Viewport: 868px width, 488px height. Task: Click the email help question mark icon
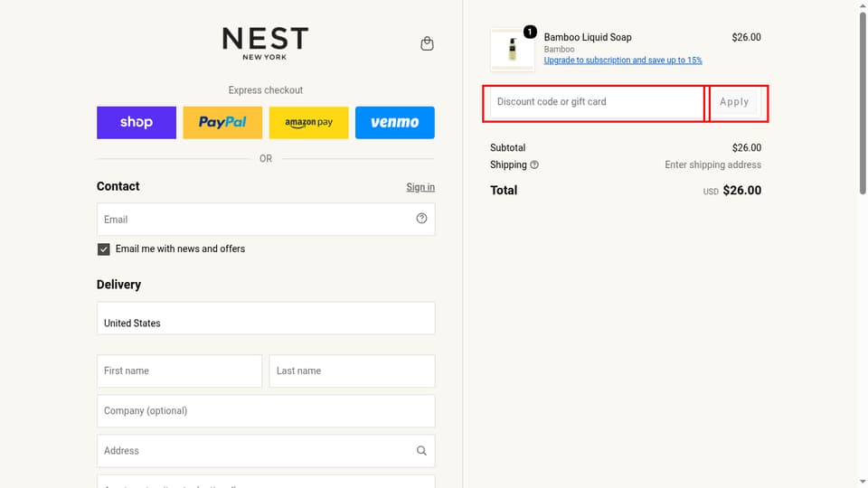tap(422, 219)
